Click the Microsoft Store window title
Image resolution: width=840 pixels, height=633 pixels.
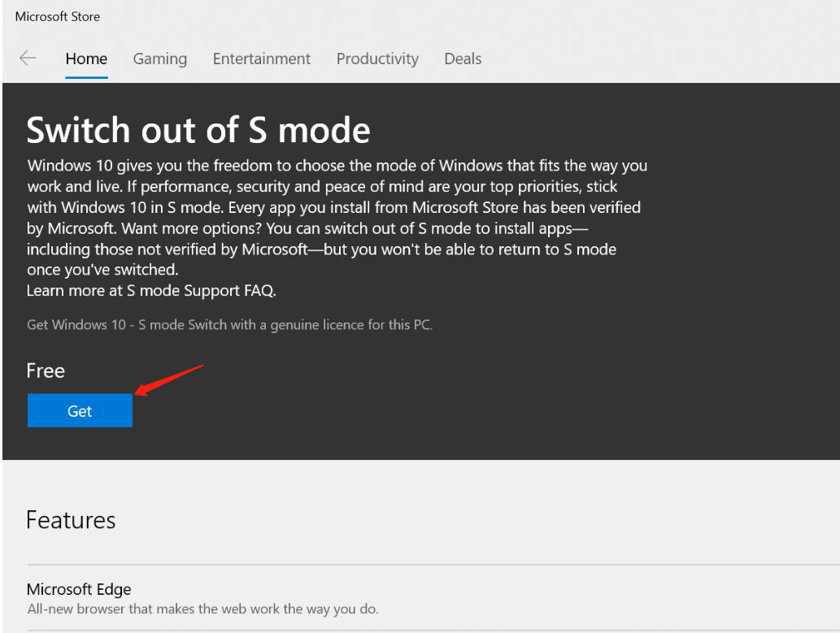57,16
